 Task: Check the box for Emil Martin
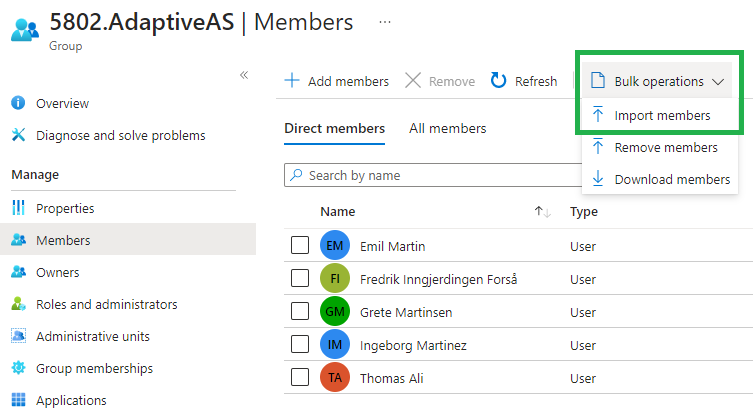click(300, 245)
